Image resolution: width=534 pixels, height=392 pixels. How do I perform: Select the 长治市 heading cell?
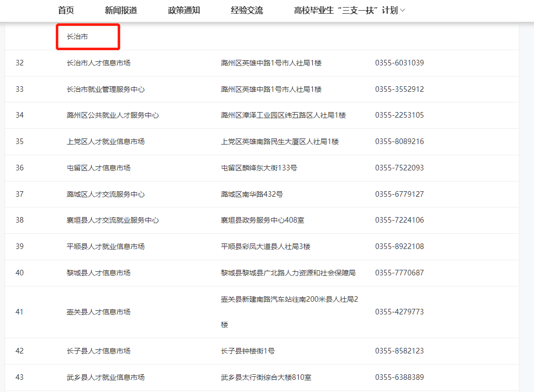tap(77, 37)
